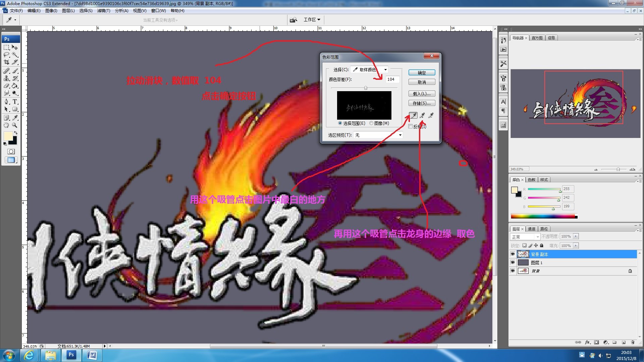The image size is (644, 362).
Task: Select the Lasso tool
Action: [x=6, y=55]
